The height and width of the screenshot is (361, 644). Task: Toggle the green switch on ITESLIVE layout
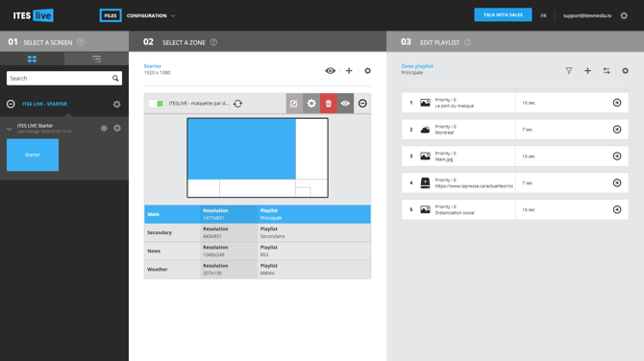tap(156, 104)
